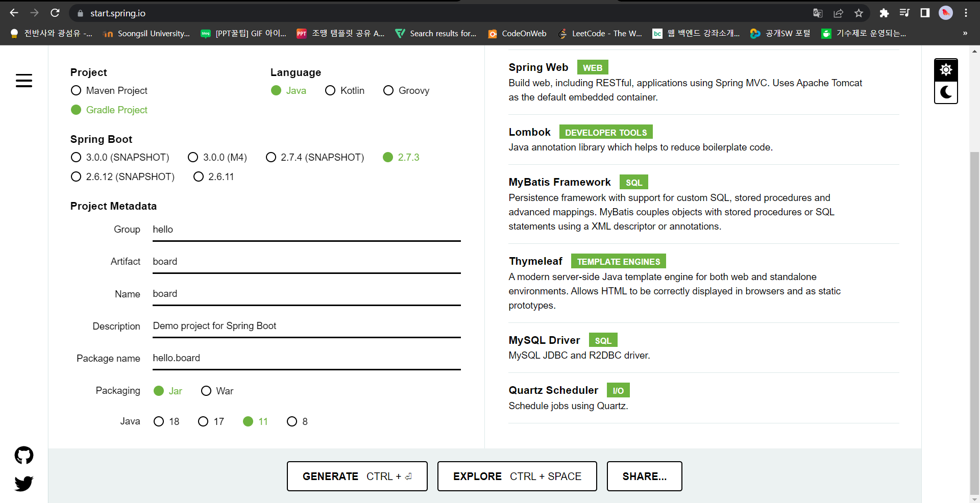980x503 pixels.
Task: Select Java language option
Action: coord(289,90)
